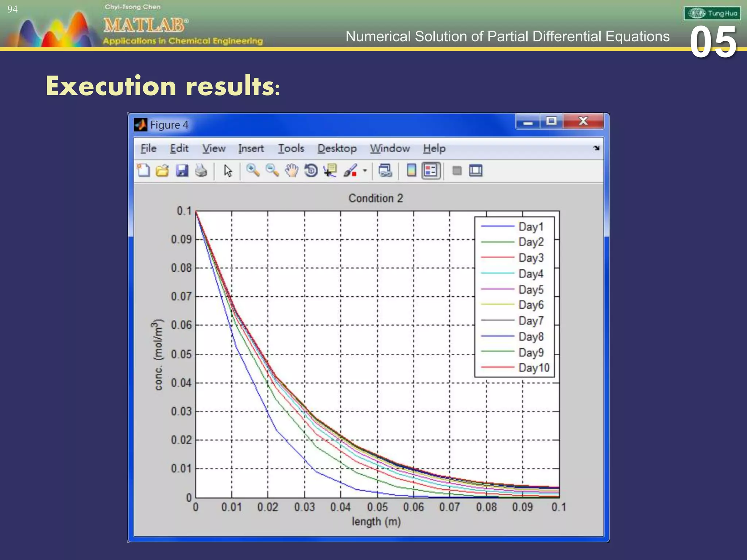Click the New Figure toolbar icon
Screen dimensions: 747x560
(143, 170)
